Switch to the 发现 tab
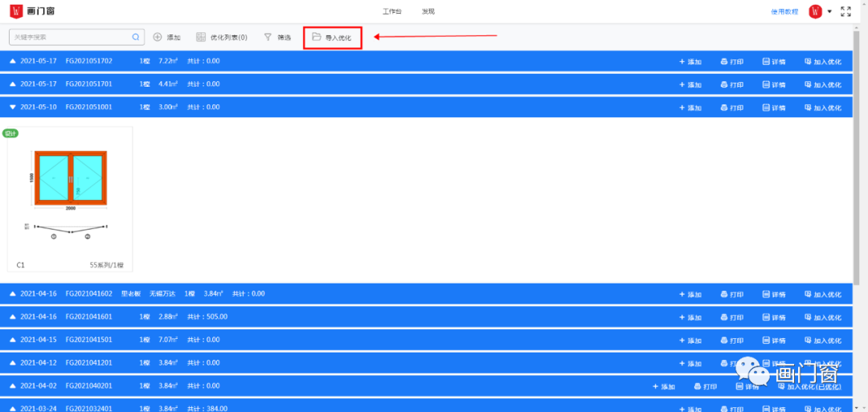The height and width of the screenshot is (412, 868). pos(428,11)
